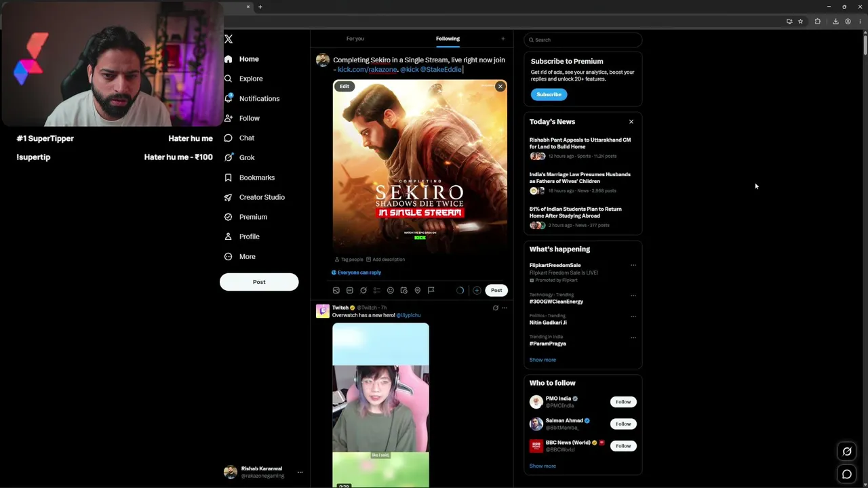
Task: Open more options on the Twitch post
Action: point(505,308)
